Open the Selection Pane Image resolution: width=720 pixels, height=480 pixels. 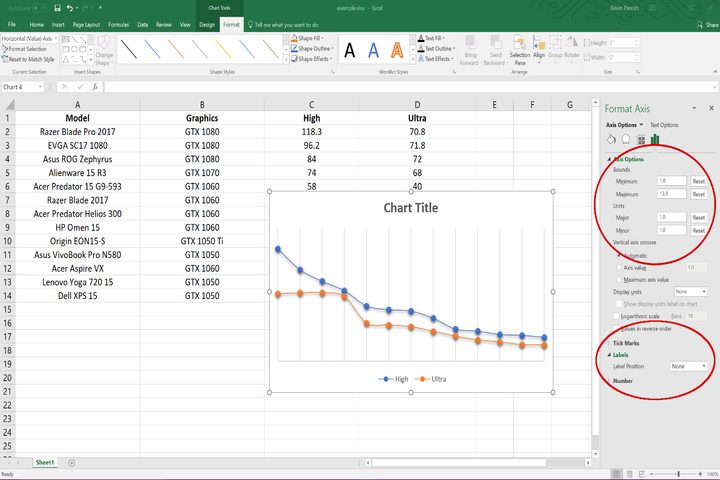520,50
